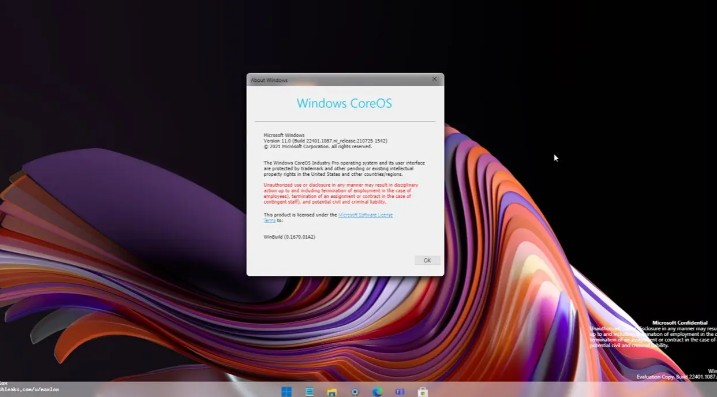The image size is (717, 397).
Task: Open the Settings gear on the taskbar
Action: (355, 392)
